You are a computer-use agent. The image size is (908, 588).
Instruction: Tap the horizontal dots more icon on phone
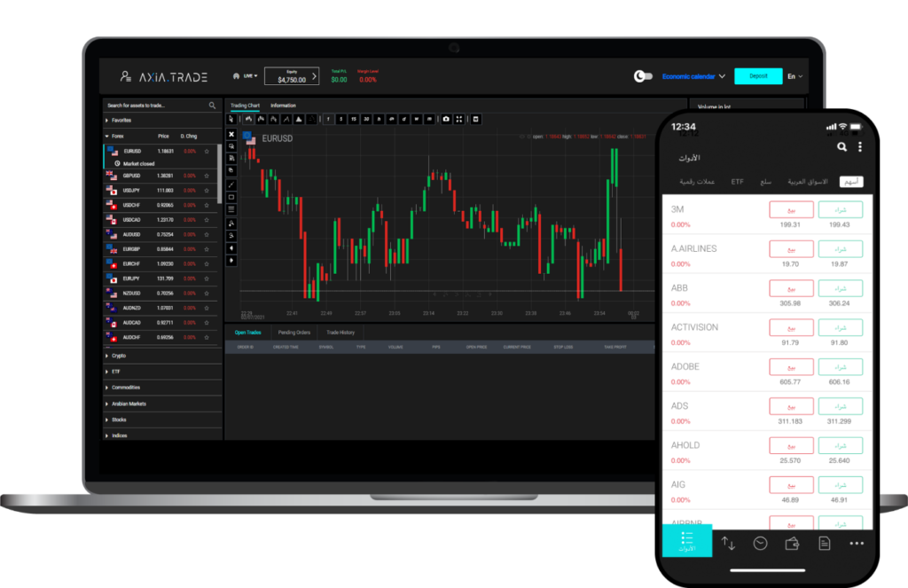(857, 544)
